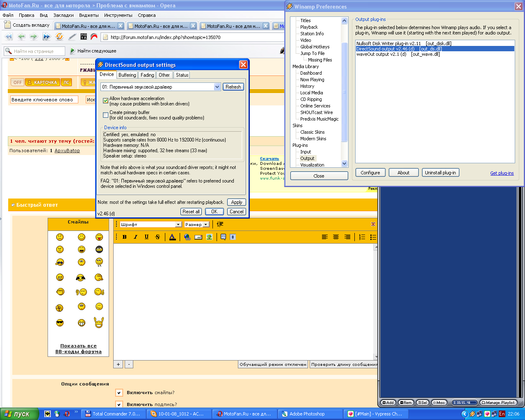Insert quote bubble icon in editor
Screen dimensions: 525x420
click(223, 237)
